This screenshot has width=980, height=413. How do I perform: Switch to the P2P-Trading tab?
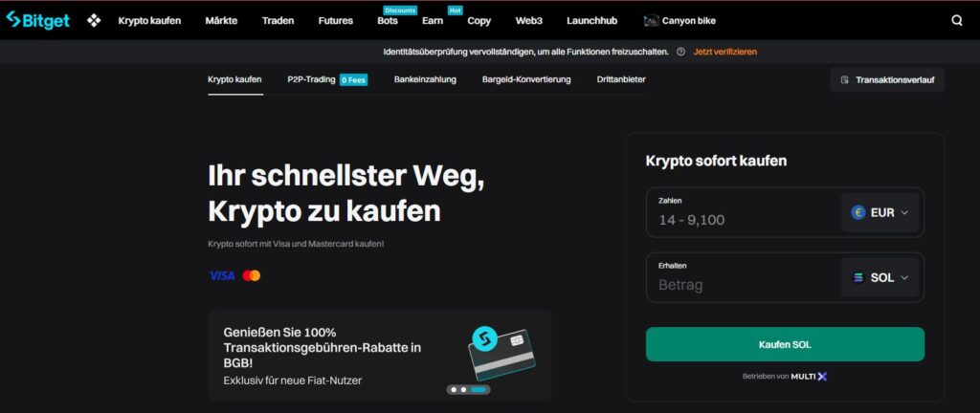(311, 79)
